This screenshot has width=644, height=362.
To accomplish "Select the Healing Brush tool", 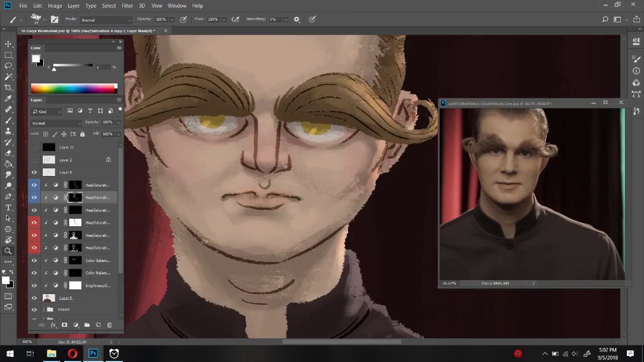I will [9, 110].
